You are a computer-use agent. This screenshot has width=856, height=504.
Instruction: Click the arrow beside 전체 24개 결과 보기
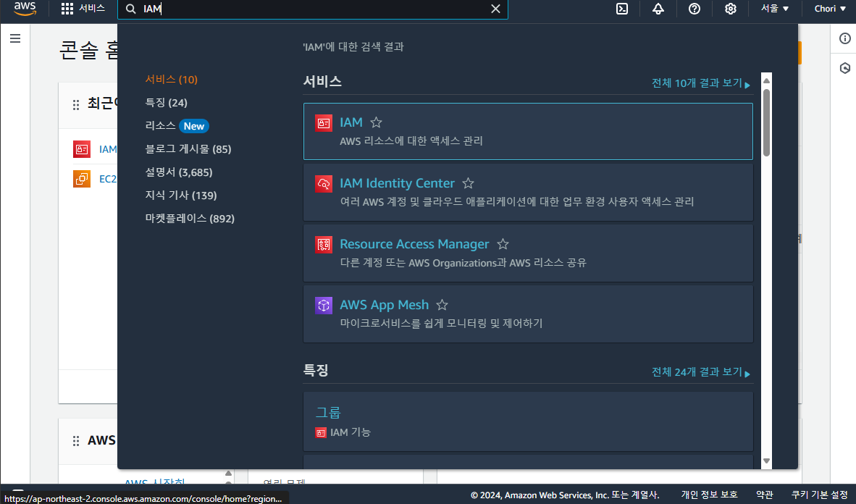747,374
